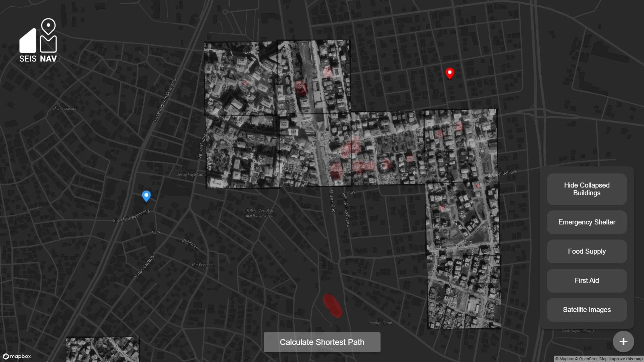Click the Barazi Cad. street label
The image size is (644, 362).
pos(332,201)
